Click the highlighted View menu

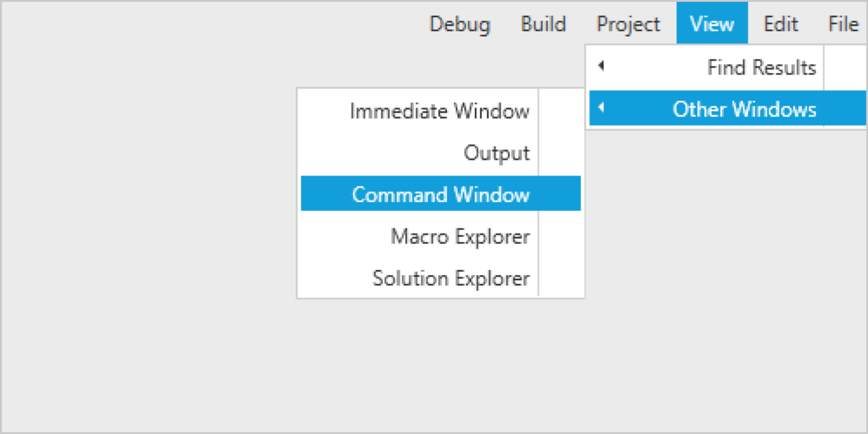[x=712, y=24]
